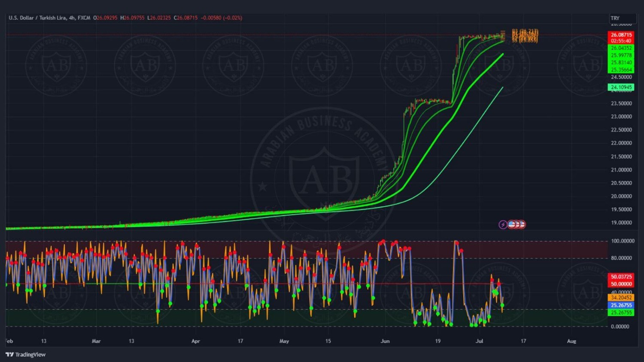Click the green oscillator label 25.26755
This screenshot has width=644, height=362.
tap(621, 313)
